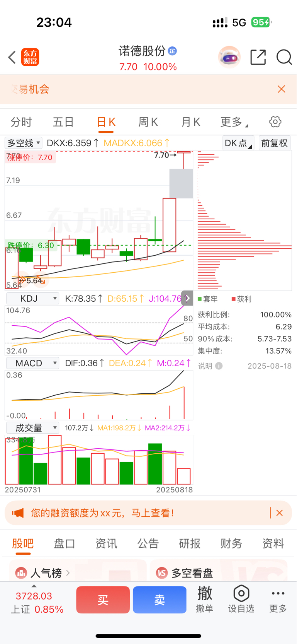
Task: Tap the 90%成本 5.73-7.53 value
Action: [x=275, y=339]
